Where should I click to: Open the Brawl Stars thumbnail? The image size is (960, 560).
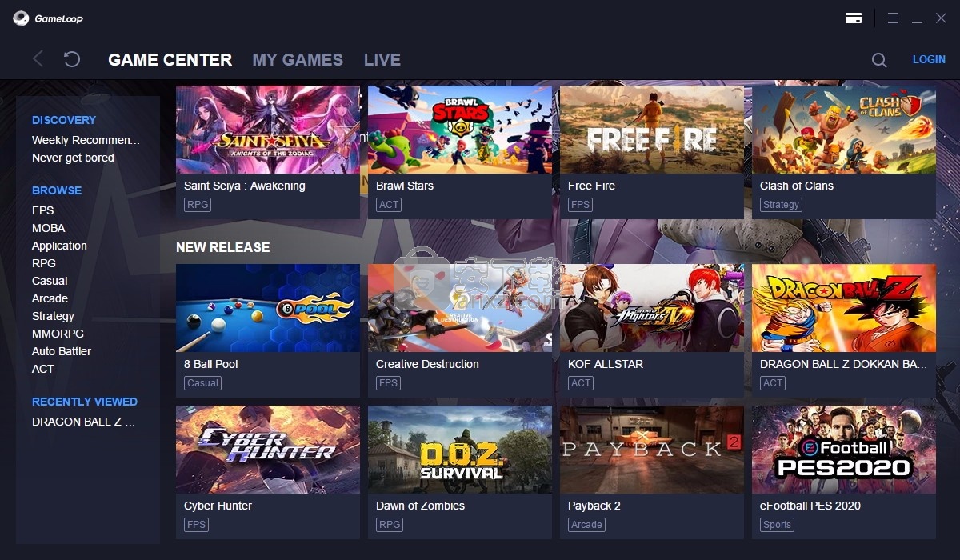pos(460,130)
